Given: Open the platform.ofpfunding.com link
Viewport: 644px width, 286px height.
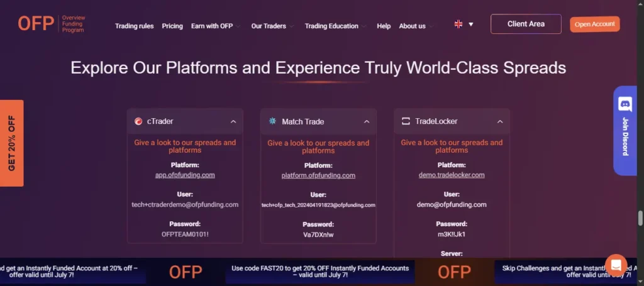Looking at the screenshot, I should (x=318, y=175).
